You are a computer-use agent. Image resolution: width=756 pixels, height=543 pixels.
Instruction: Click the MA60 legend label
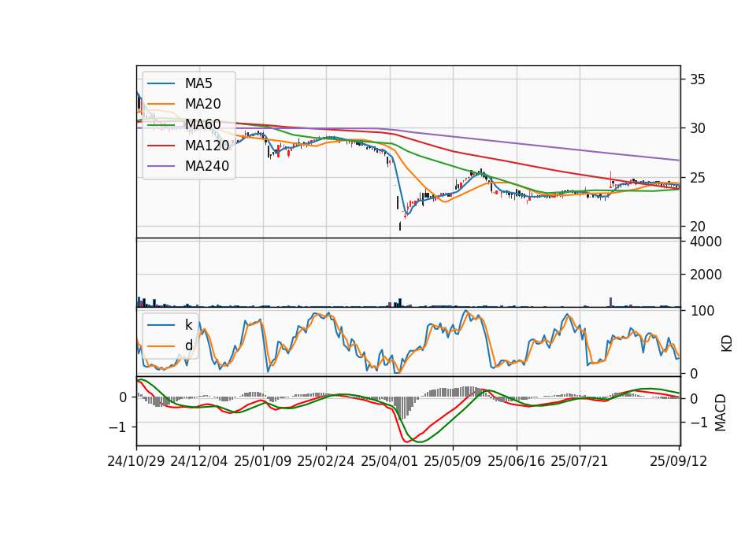(x=203, y=125)
